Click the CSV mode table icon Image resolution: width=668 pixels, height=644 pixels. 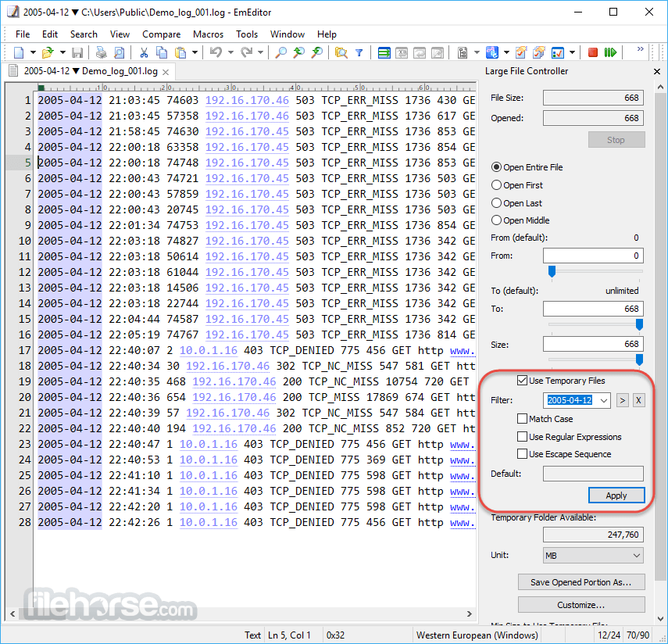[x=402, y=52]
